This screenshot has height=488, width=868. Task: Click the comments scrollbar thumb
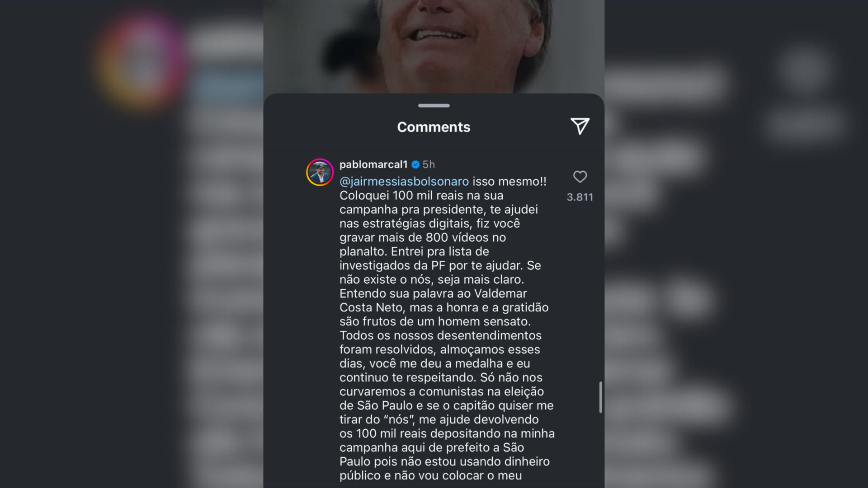[x=600, y=397]
